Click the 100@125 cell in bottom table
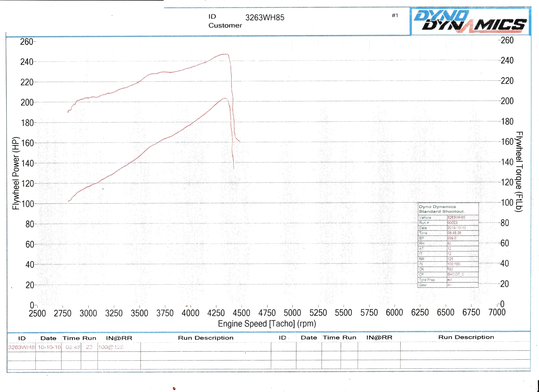This screenshot has width=539, height=392. [x=111, y=347]
